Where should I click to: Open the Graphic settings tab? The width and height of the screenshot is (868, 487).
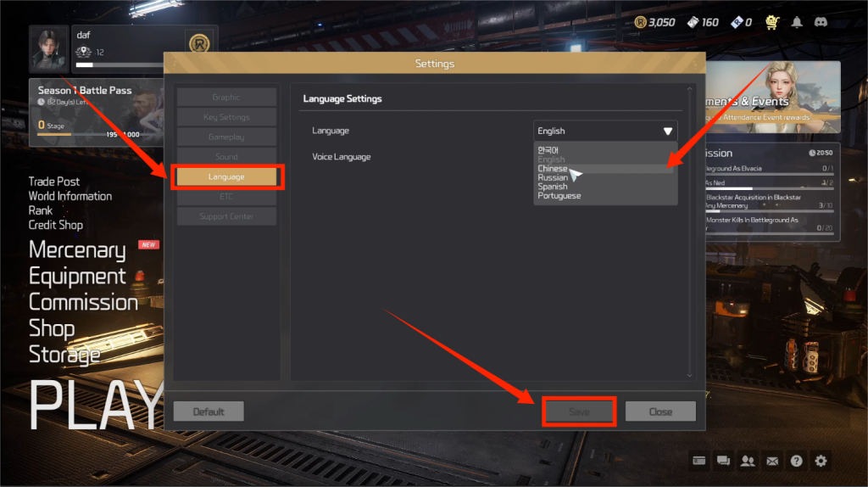[226, 97]
